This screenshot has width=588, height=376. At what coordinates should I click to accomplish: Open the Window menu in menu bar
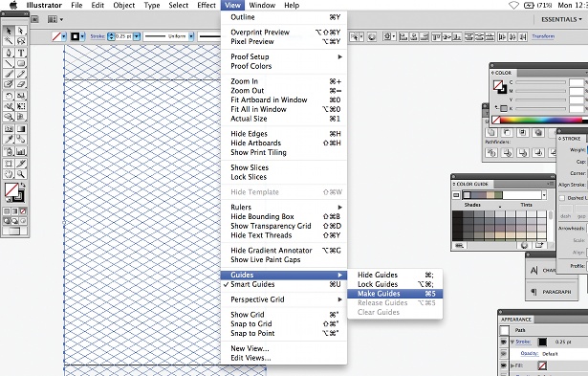tap(262, 5)
